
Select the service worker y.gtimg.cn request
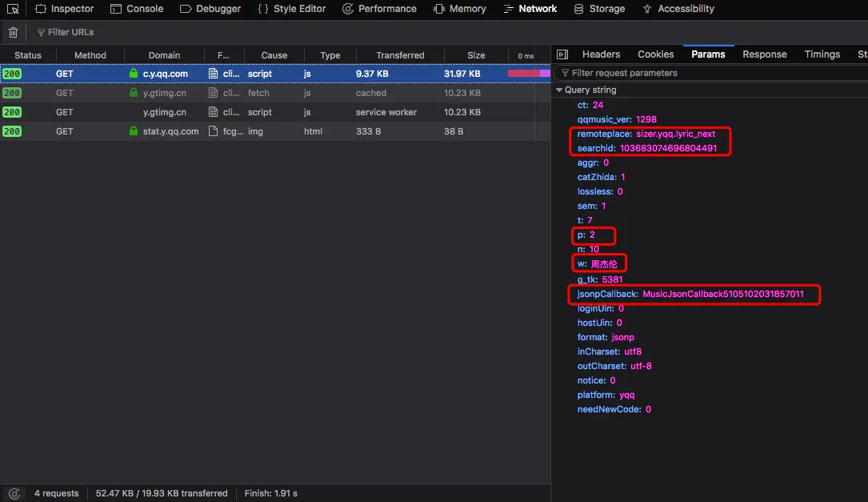275,112
